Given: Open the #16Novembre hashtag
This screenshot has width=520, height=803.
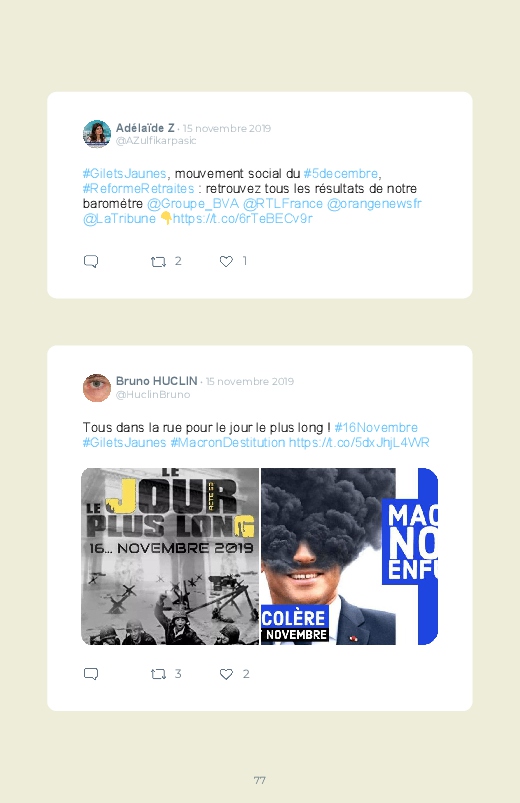Looking at the screenshot, I should pos(376,428).
